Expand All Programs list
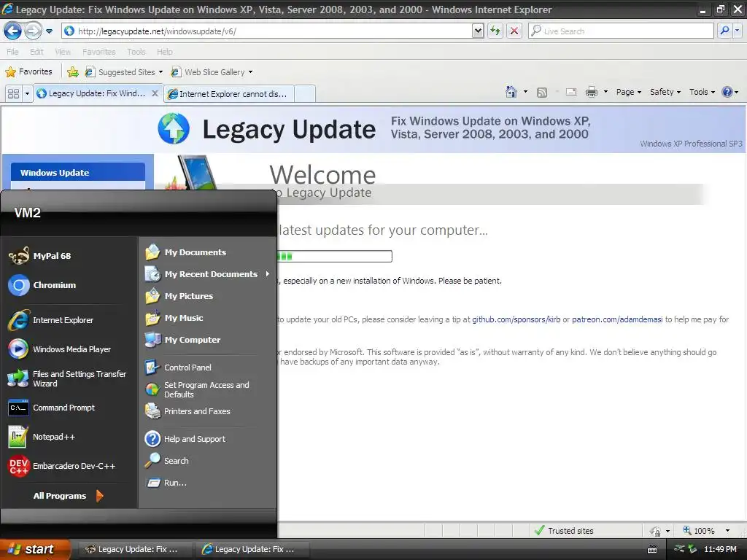Viewport: 747px width, 560px height. pos(66,496)
